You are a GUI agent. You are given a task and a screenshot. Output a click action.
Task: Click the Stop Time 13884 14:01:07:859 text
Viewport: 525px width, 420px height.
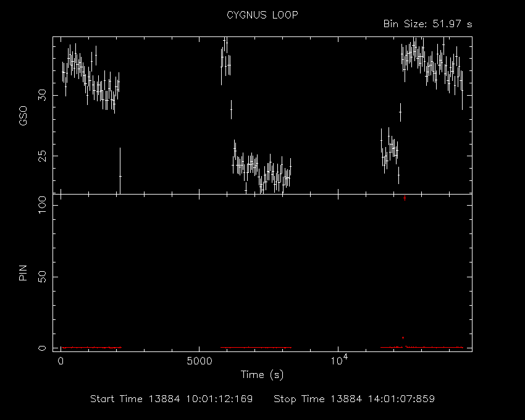click(355, 399)
